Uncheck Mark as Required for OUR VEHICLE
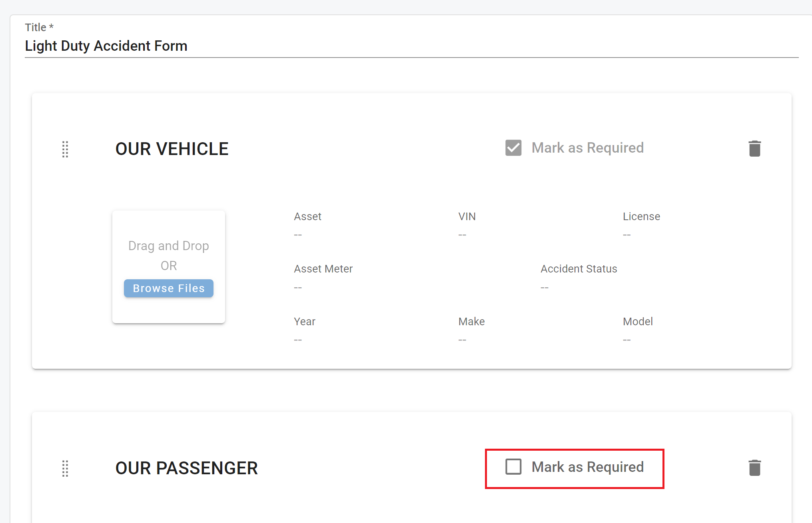 coord(513,148)
